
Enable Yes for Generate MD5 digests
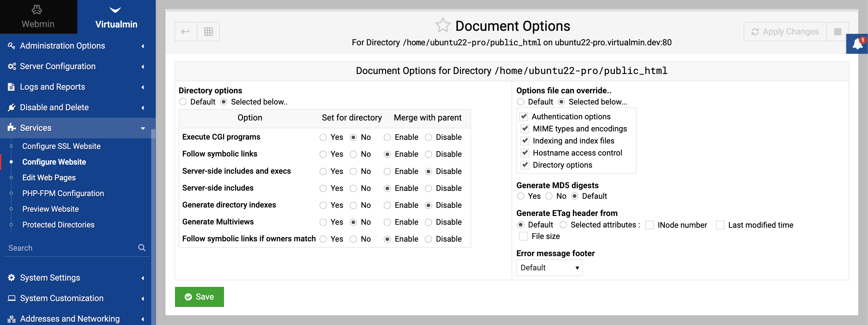coord(520,196)
